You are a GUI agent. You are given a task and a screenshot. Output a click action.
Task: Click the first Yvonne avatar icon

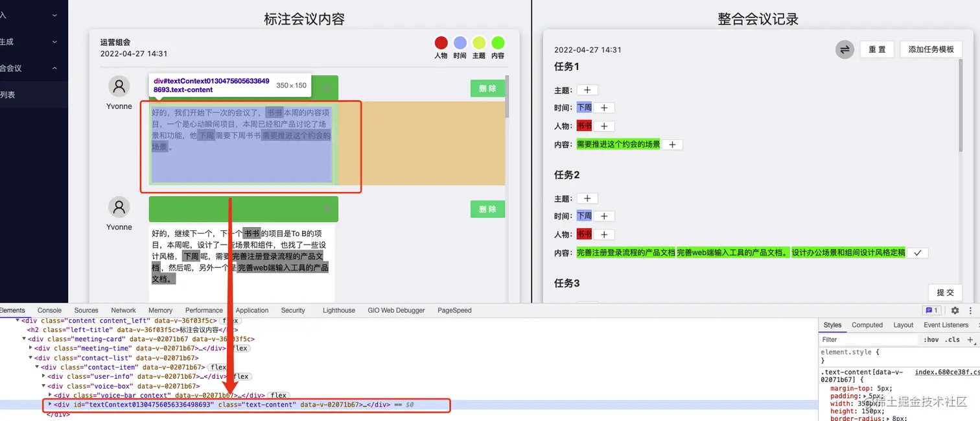119,86
